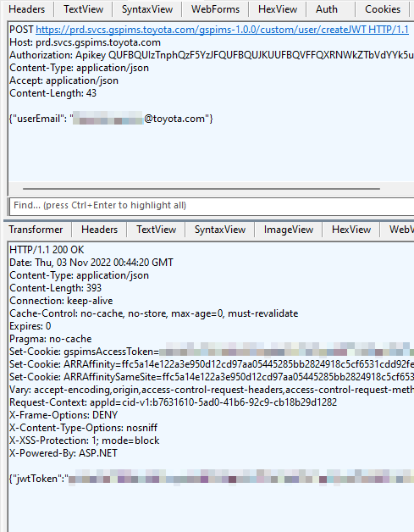
Task: Click the horizontal scrollbar in request pane
Action: pos(201,189)
